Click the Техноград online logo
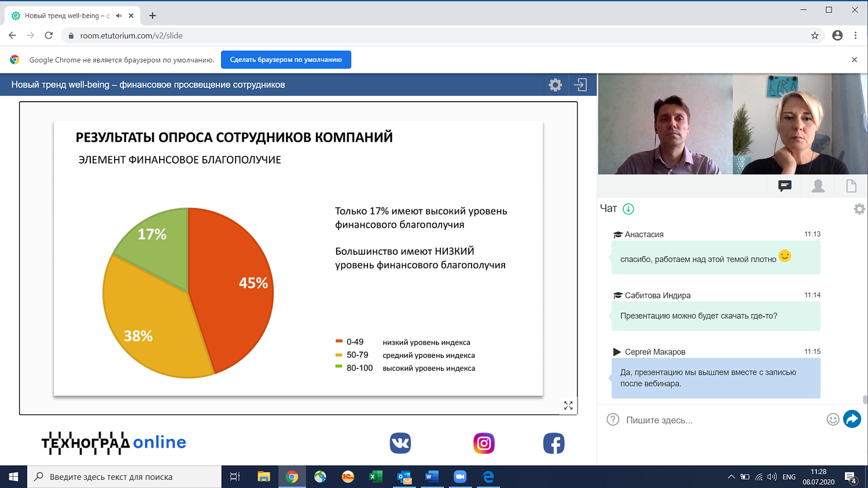The width and height of the screenshot is (868, 488). [x=114, y=443]
